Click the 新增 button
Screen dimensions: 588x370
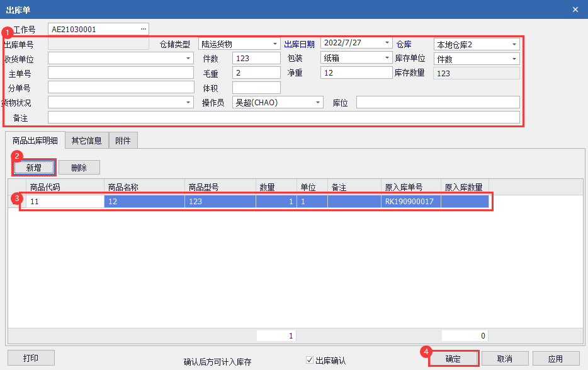pyautogui.click(x=35, y=167)
